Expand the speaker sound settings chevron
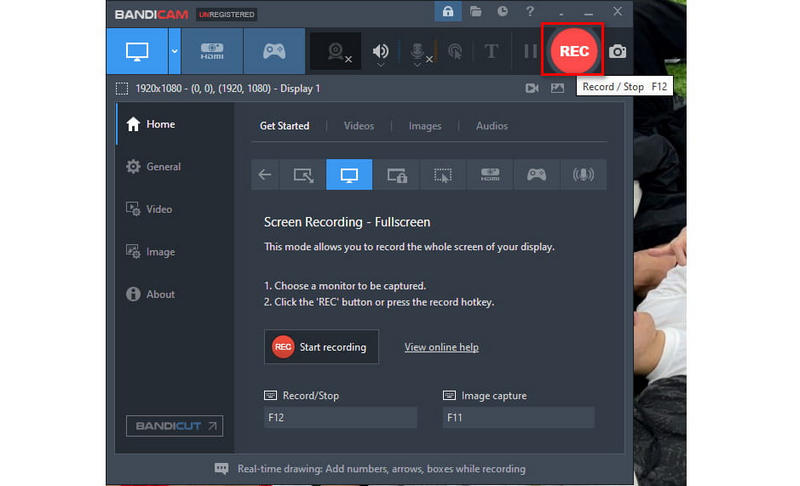 coord(381,65)
